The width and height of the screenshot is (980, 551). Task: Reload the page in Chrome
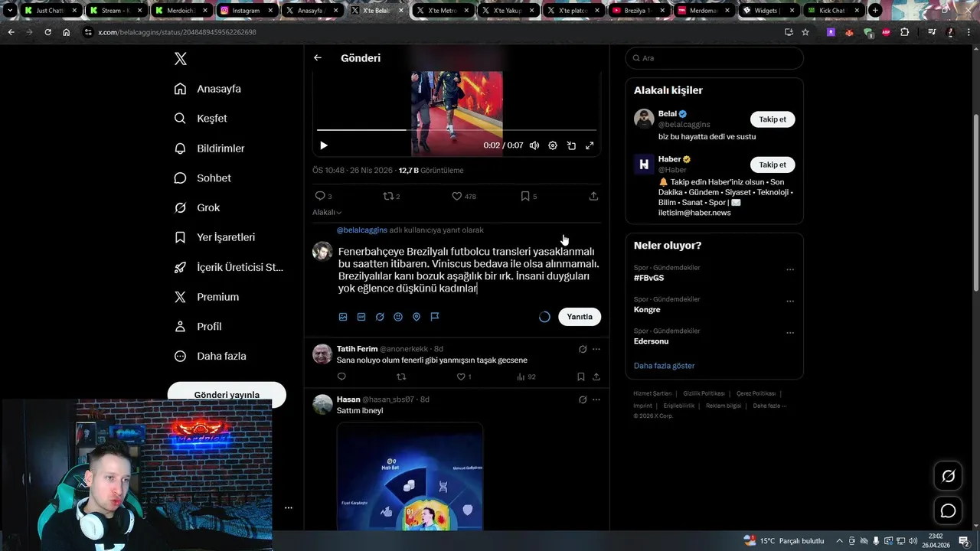click(47, 32)
